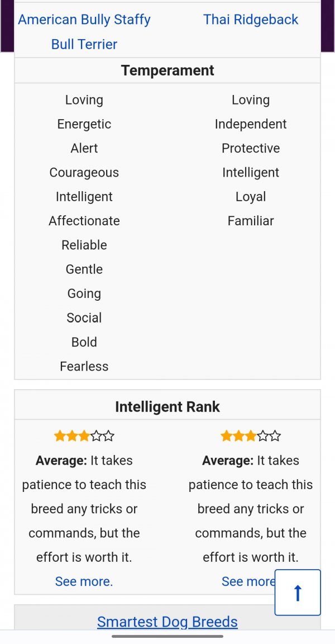Click the right star rating icons
The height and width of the screenshot is (644, 335).
[x=251, y=436]
